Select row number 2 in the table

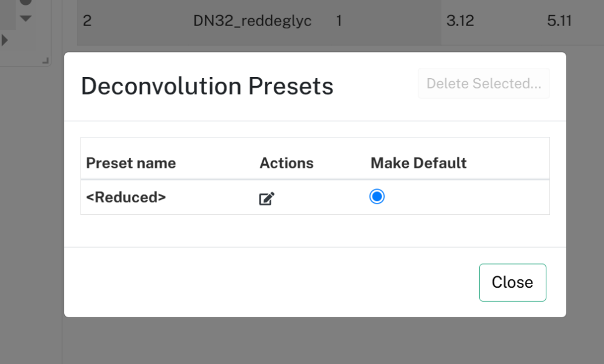tap(87, 21)
